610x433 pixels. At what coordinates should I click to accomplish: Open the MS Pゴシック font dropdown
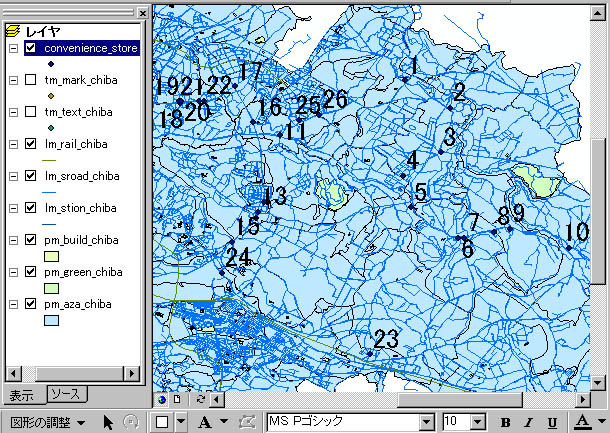coord(427,422)
